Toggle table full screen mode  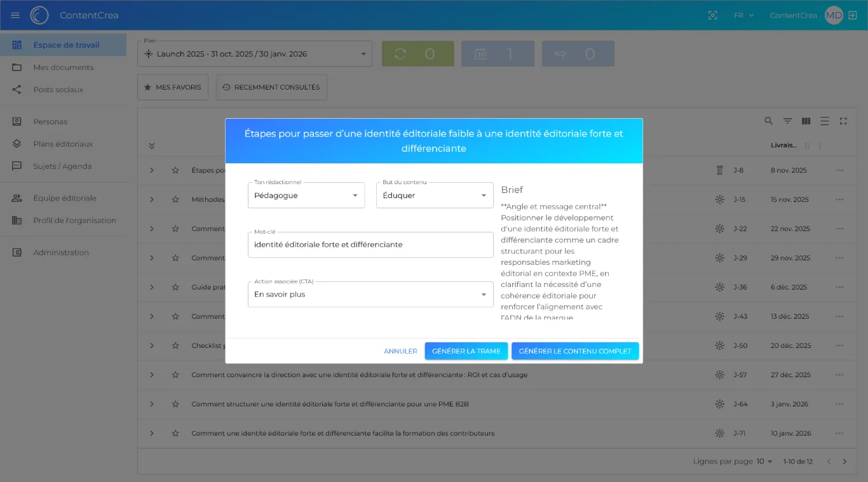click(843, 121)
